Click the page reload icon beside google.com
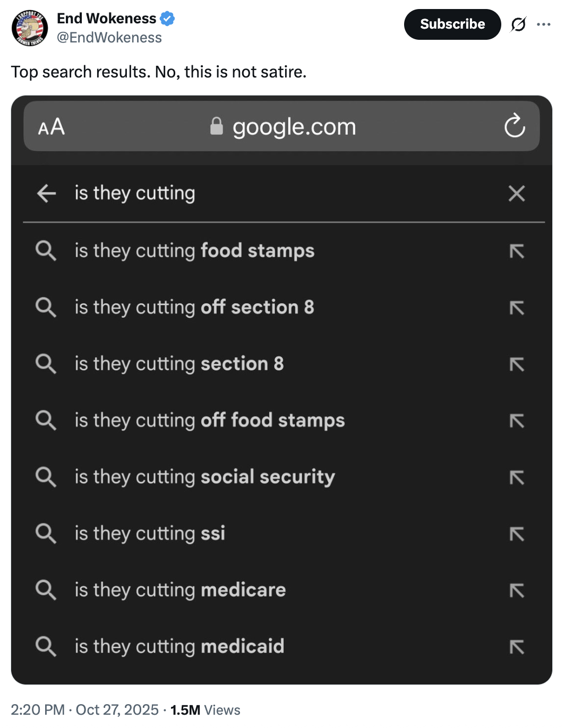This screenshot has width=565, height=728. 514,126
